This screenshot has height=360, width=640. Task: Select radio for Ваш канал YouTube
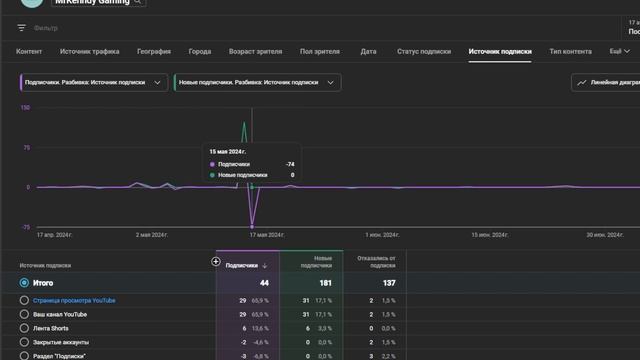click(24, 314)
